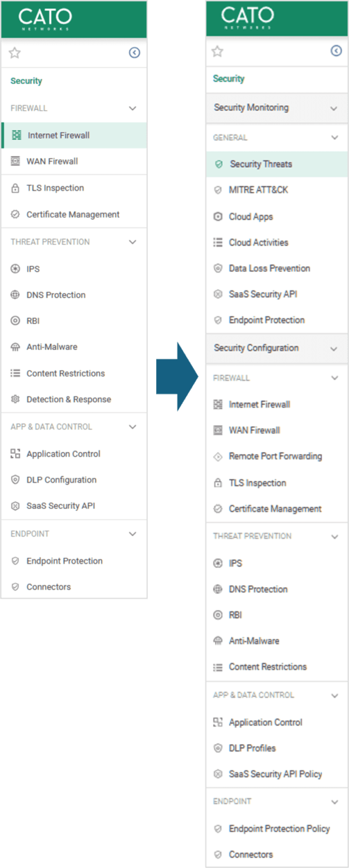Collapse the GENERAL group chevron
The image size is (349, 868).
pyautogui.click(x=334, y=137)
